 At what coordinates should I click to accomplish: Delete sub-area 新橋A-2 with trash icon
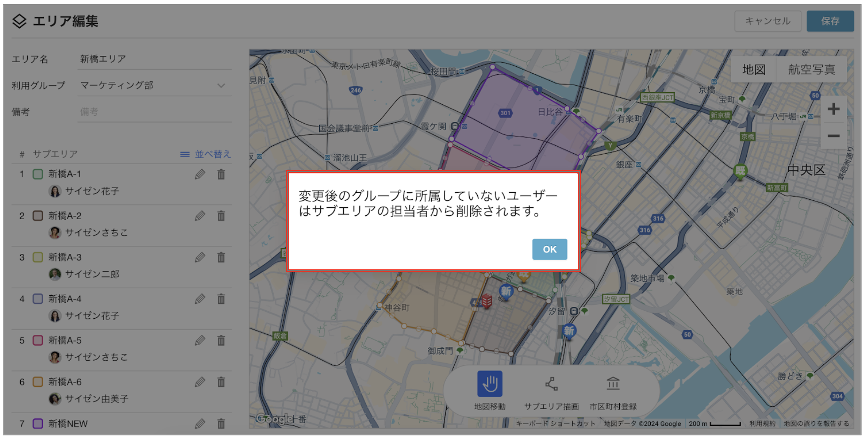pos(221,216)
